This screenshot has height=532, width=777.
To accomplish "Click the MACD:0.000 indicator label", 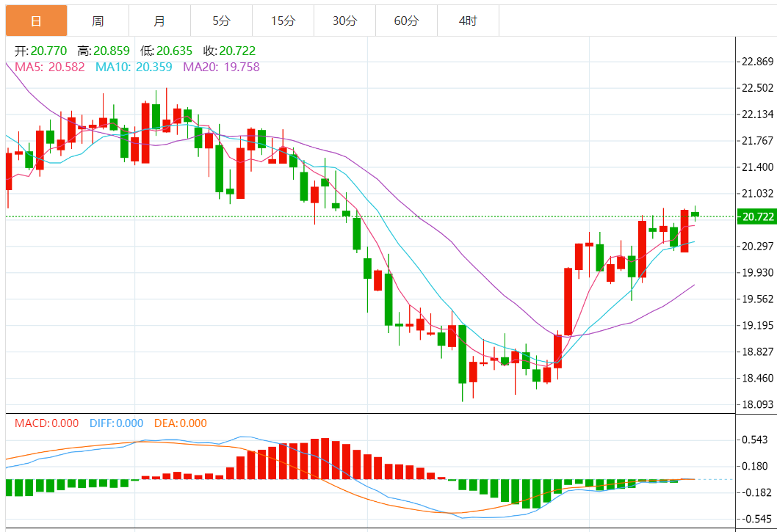I will 46,423.
